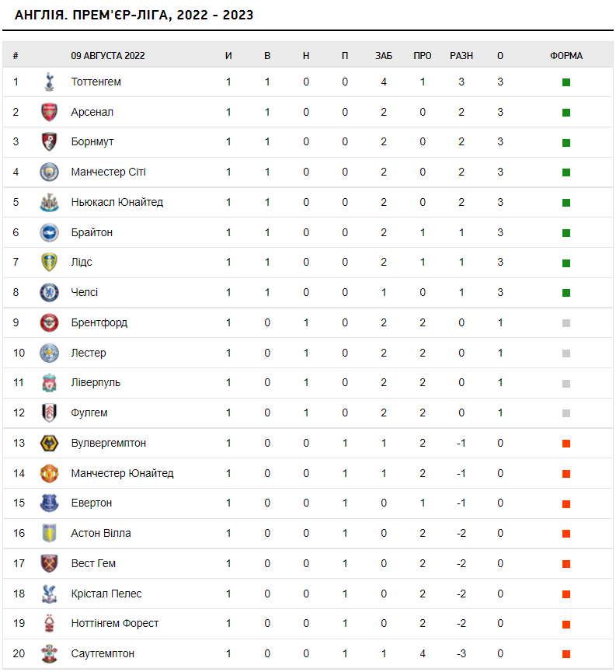The image size is (616, 672).
Task: Click the Manchester City crest icon
Action: pos(49,172)
